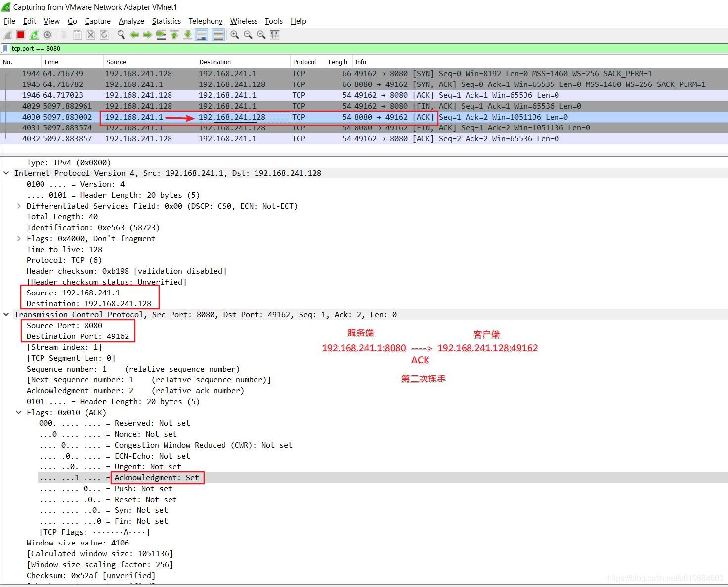728x587 pixels.
Task: Open the Tools menu
Action: [274, 21]
